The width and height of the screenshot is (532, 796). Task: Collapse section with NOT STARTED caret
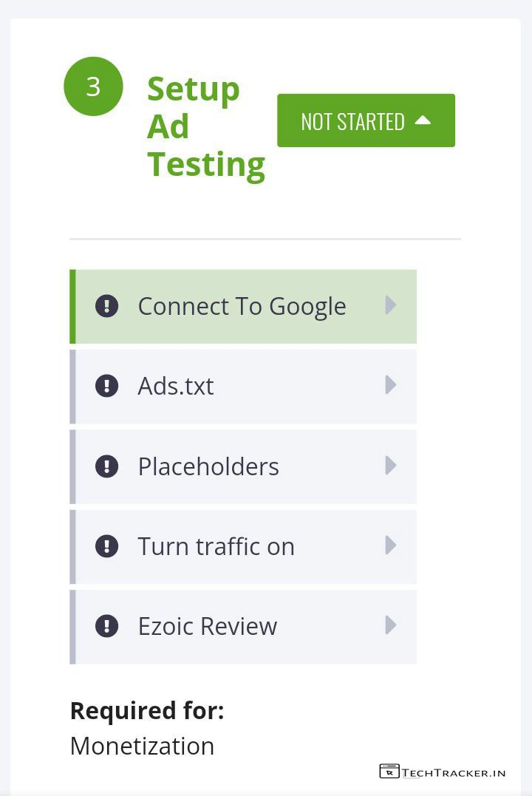coord(423,120)
